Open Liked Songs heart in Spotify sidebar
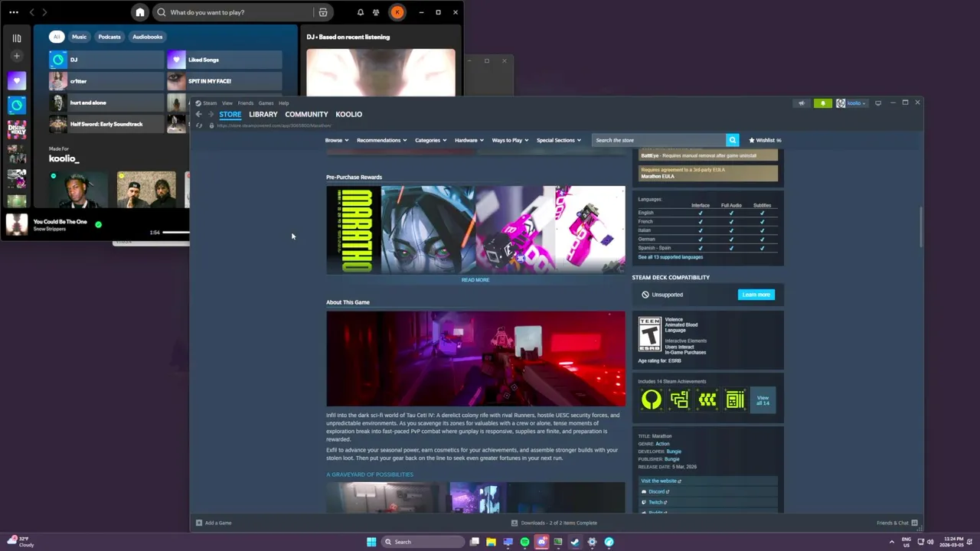The image size is (980, 551). [17, 80]
